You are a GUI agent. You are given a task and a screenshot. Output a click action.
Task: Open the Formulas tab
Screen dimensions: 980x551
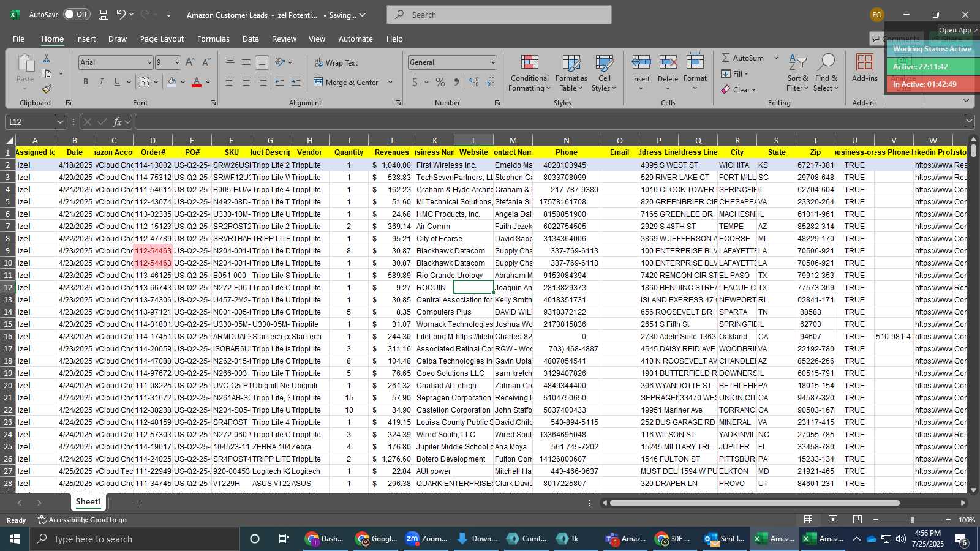point(213,39)
